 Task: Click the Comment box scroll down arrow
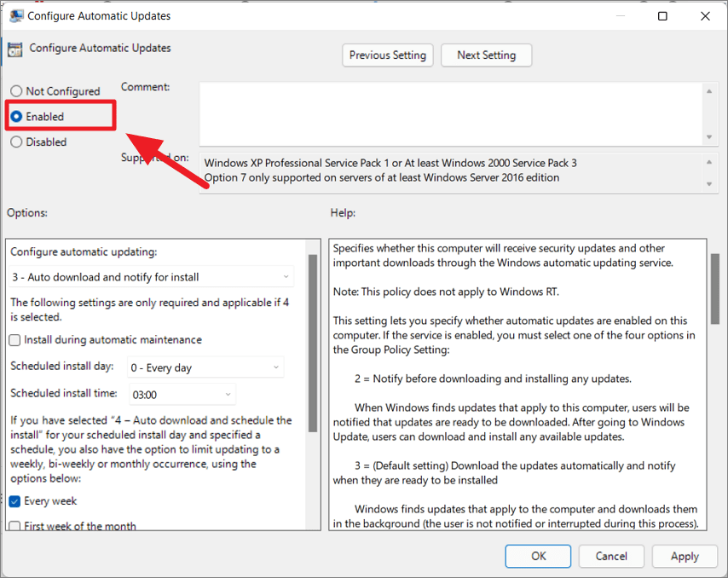coord(709,137)
